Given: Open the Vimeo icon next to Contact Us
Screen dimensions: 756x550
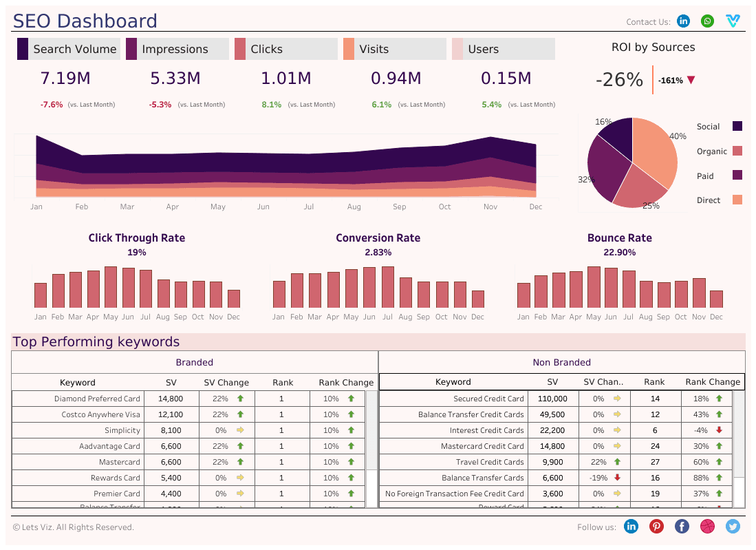Looking at the screenshot, I should (x=732, y=21).
